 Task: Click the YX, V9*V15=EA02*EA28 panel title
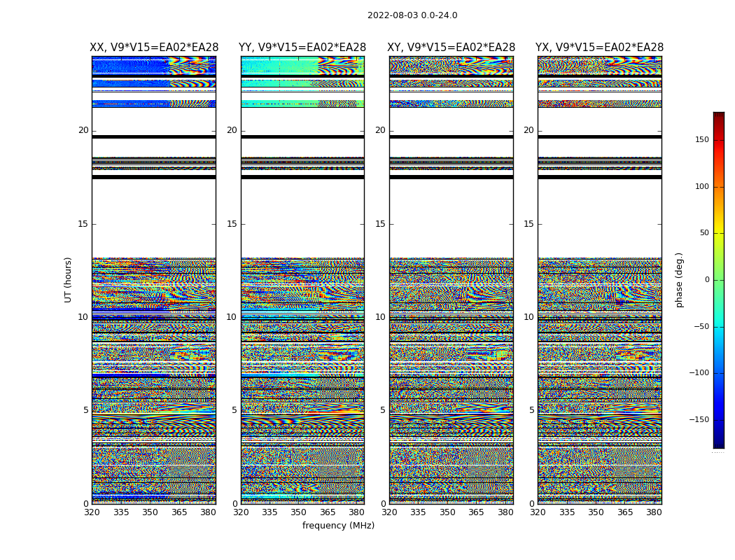click(599, 48)
